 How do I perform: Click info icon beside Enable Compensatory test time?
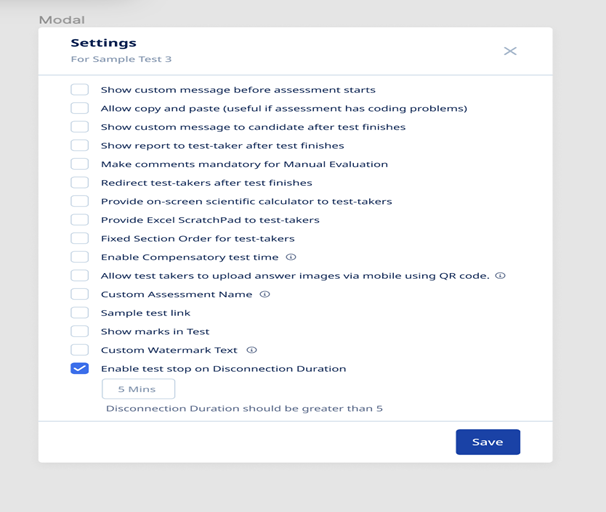coord(291,257)
